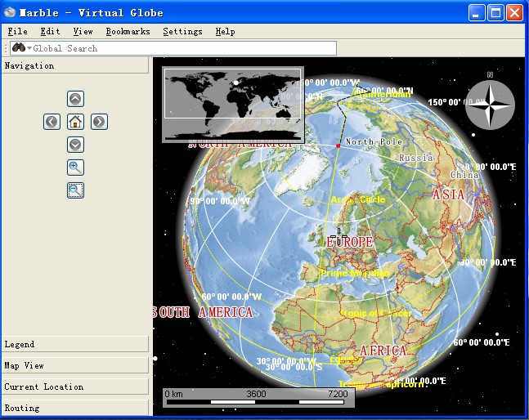Open the search type dropdown arrow
The width and height of the screenshot is (529, 420).
pyautogui.click(x=29, y=48)
